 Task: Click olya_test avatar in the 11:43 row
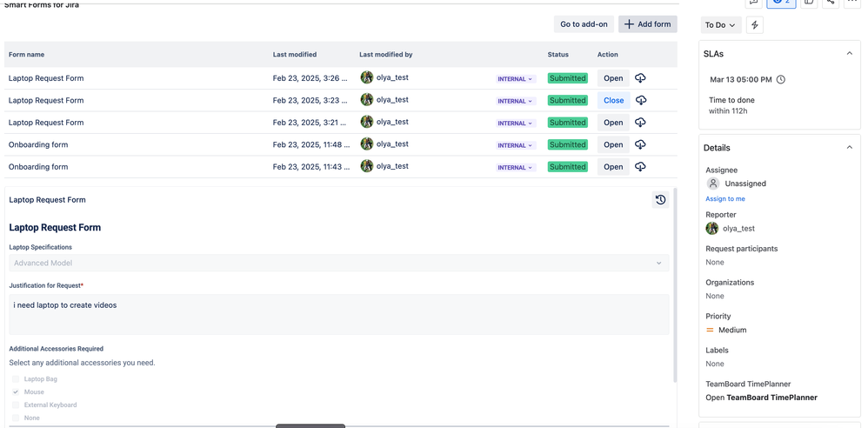[x=366, y=166]
